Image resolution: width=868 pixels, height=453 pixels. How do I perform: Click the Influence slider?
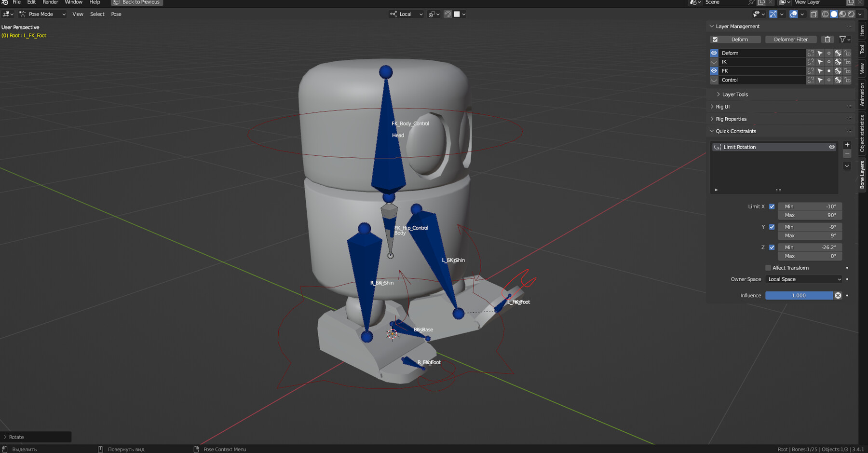(x=799, y=295)
